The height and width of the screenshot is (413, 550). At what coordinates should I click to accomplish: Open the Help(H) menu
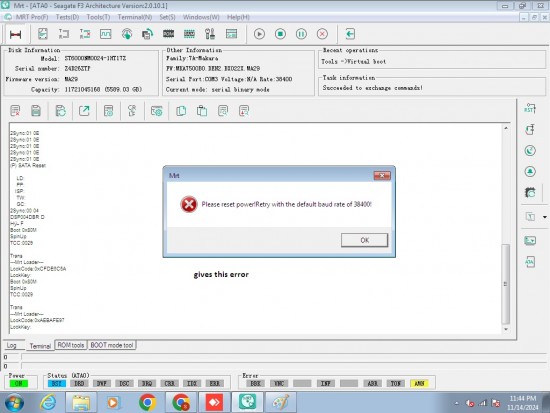pyautogui.click(x=238, y=17)
